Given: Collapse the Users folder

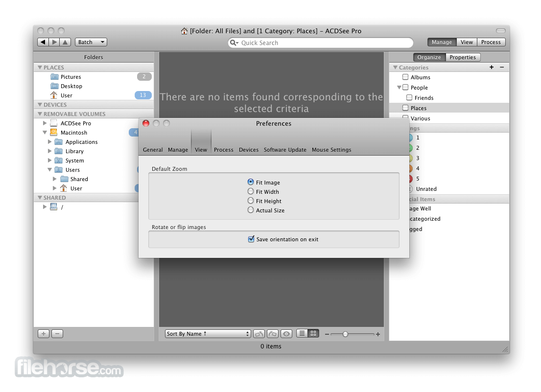Looking at the screenshot, I should click(49, 170).
